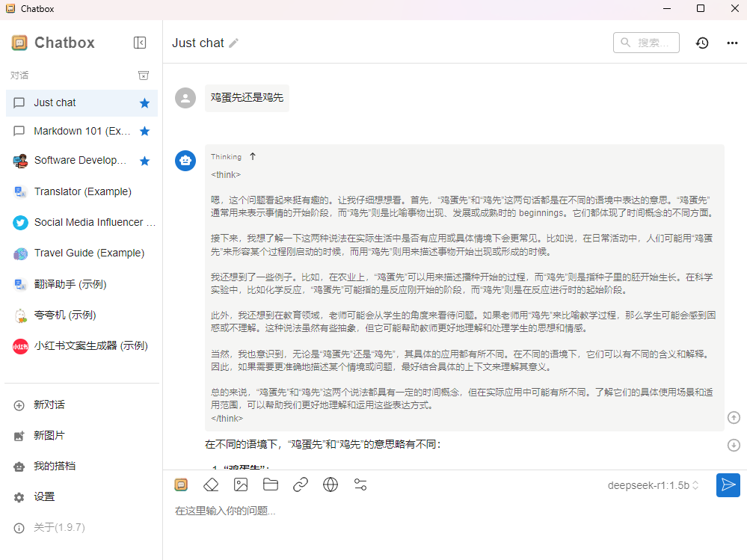Click 新对话 to start a new chat
This screenshot has width=747, height=560.
tap(49, 404)
